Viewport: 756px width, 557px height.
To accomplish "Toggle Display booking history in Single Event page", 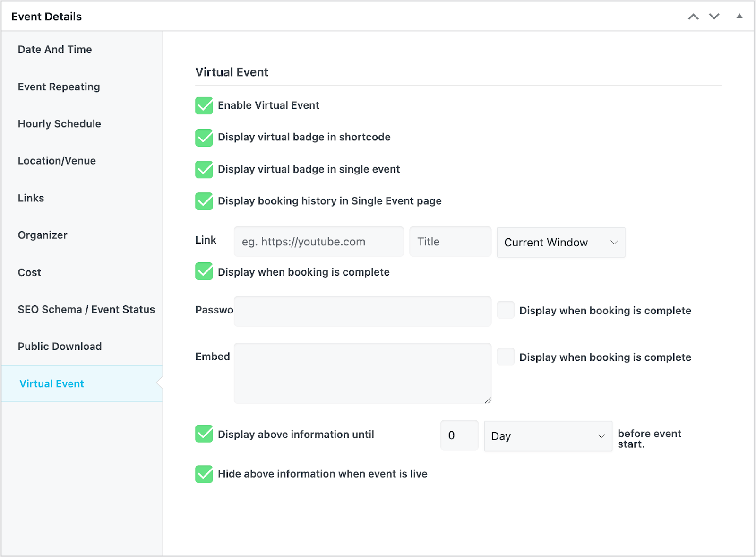I will coord(204,201).
